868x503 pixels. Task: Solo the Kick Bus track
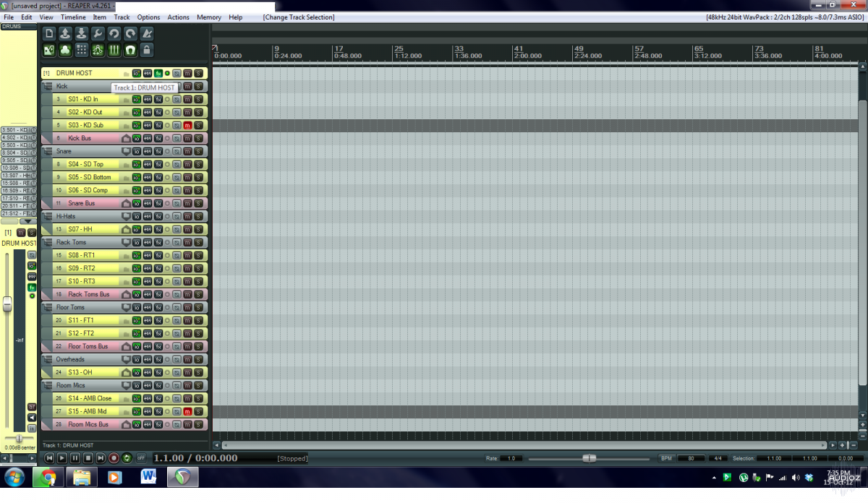(198, 138)
